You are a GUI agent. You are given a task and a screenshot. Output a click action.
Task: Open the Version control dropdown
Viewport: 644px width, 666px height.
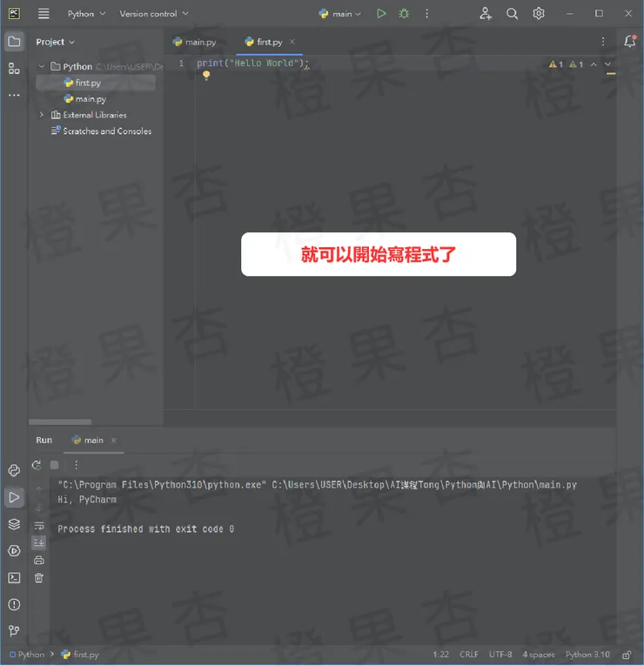coord(154,14)
